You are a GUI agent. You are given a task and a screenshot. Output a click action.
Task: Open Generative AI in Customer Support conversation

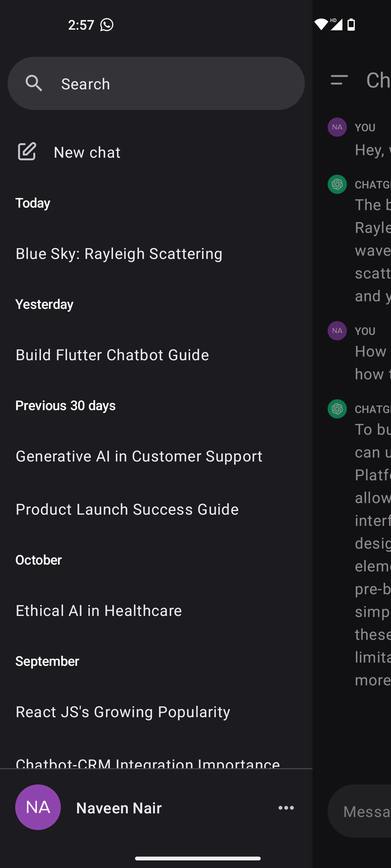tap(139, 456)
